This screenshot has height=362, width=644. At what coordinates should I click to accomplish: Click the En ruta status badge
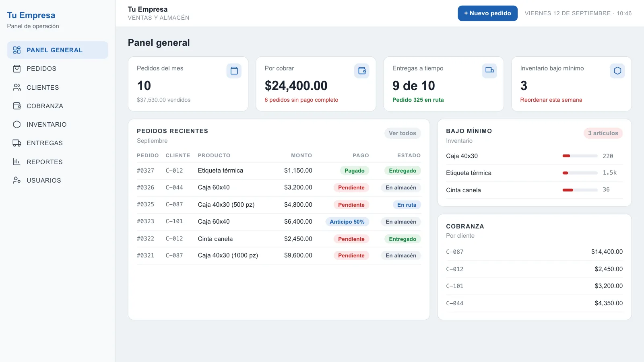pos(407,205)
